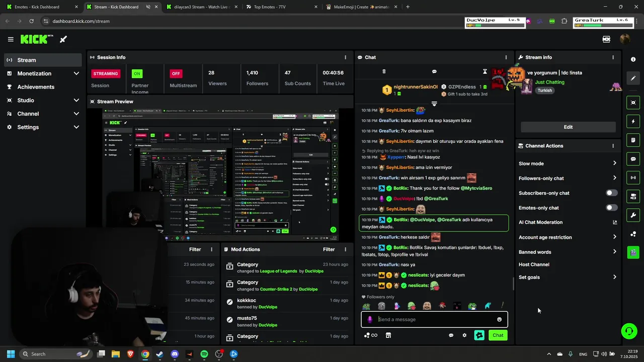
Task: Click the three dots bubbles icon in sidebar
Action: pyautogui.click(x=633, y=234)
